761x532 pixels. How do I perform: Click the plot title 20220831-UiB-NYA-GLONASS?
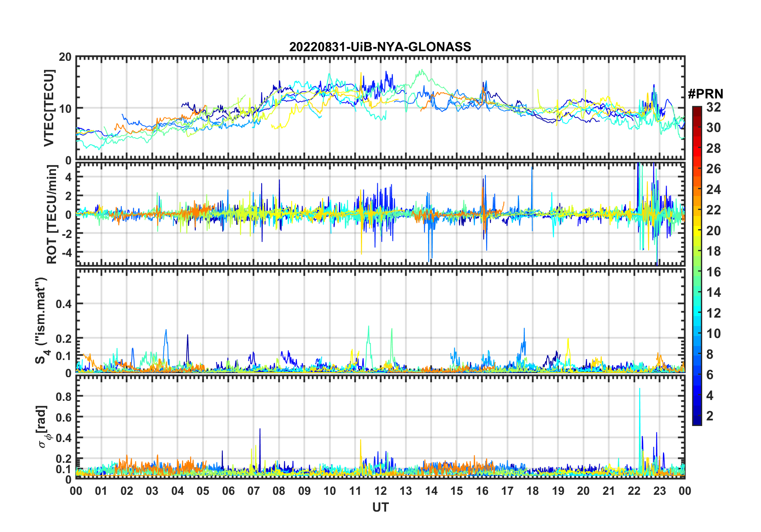pyautogui.click(x=380, y=47)
